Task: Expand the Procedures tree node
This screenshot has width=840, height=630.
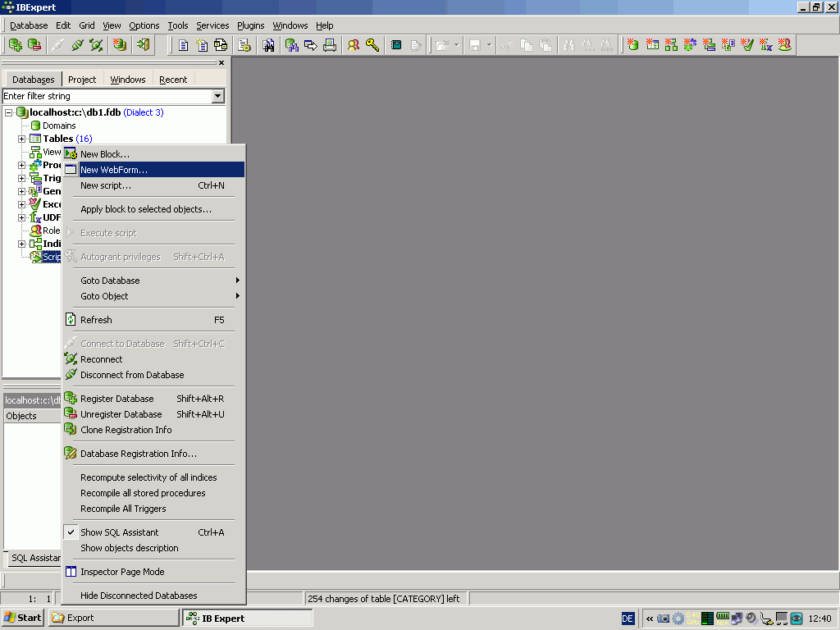Action: click(x=21, y=165)
